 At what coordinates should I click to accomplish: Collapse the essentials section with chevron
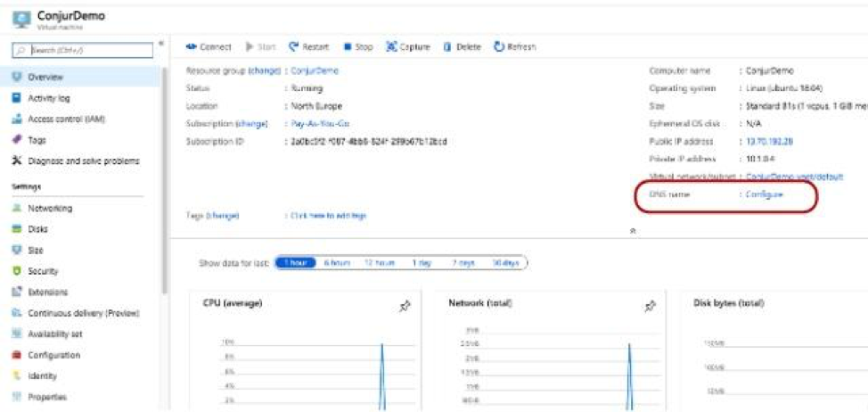coord(633,230)
